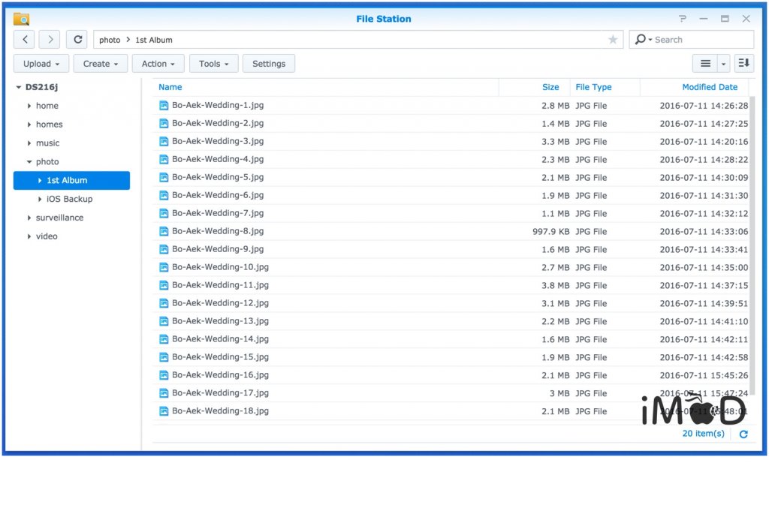Refresh the folder via the bottom-right reload icon
The image size is (769, 532).
coord(743,434)
